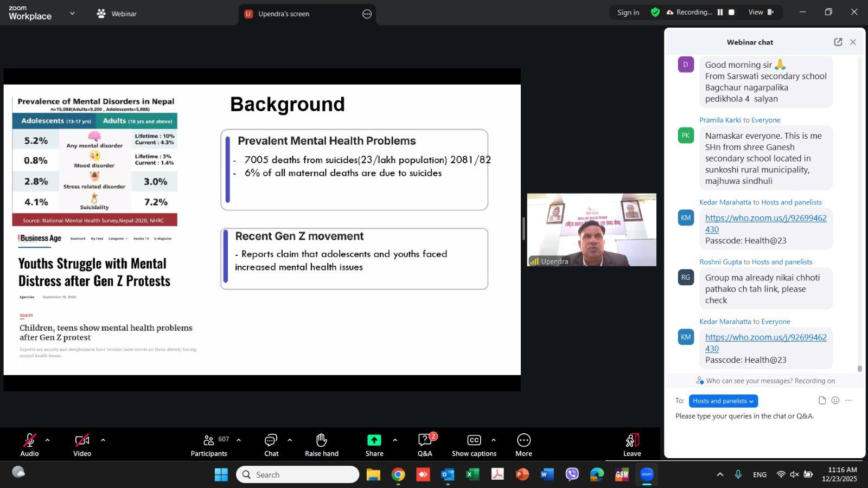
Task: Open the View menu
Action: tap(761, 12)
